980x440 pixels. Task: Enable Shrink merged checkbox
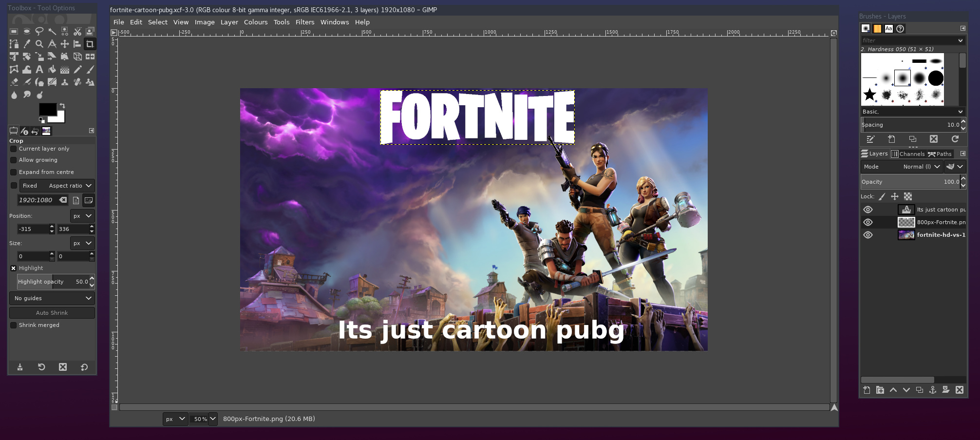coord(14,325)
